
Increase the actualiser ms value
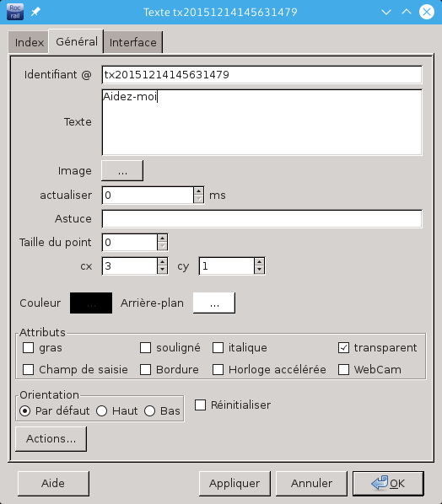(198, 191)
